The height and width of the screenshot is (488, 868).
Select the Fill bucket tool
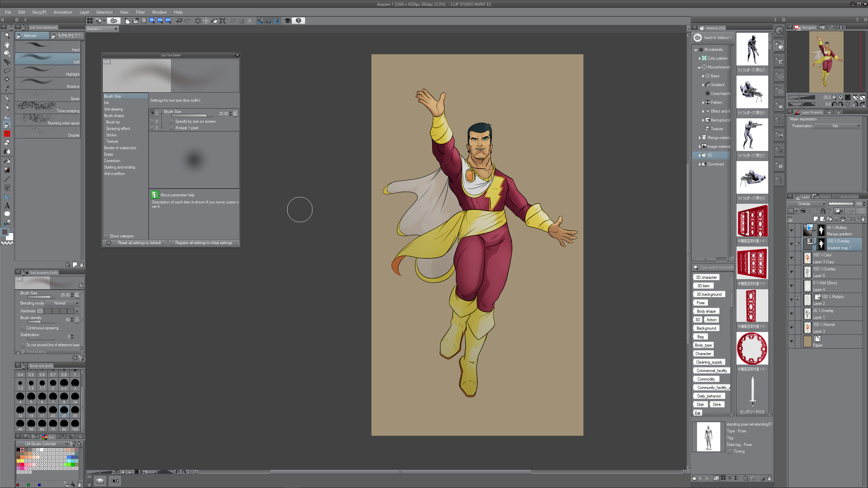(7, 161)
